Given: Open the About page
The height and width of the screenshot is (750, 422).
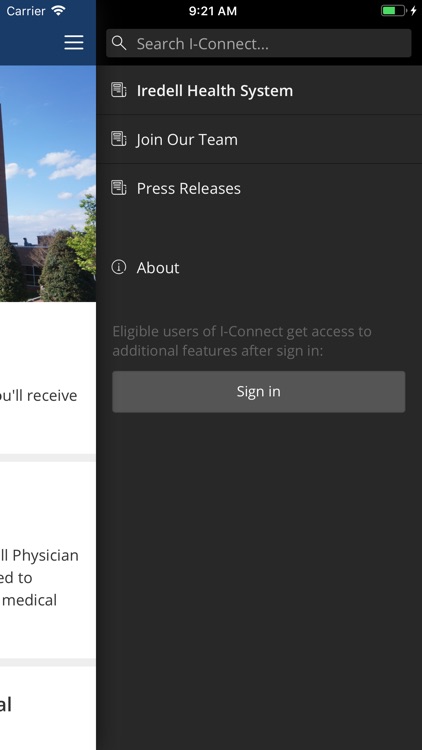Looking at the screenshot, I should (259, 267).
